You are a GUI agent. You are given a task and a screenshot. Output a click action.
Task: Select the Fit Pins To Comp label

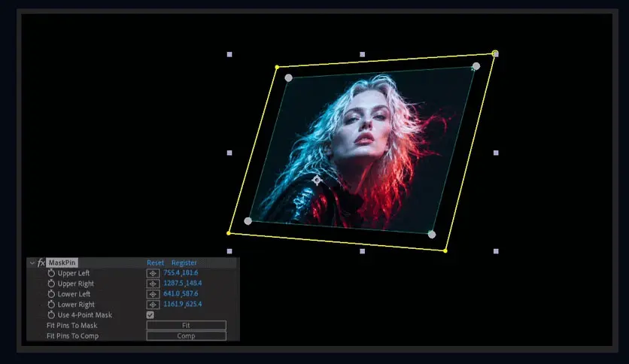click(73, 336)
